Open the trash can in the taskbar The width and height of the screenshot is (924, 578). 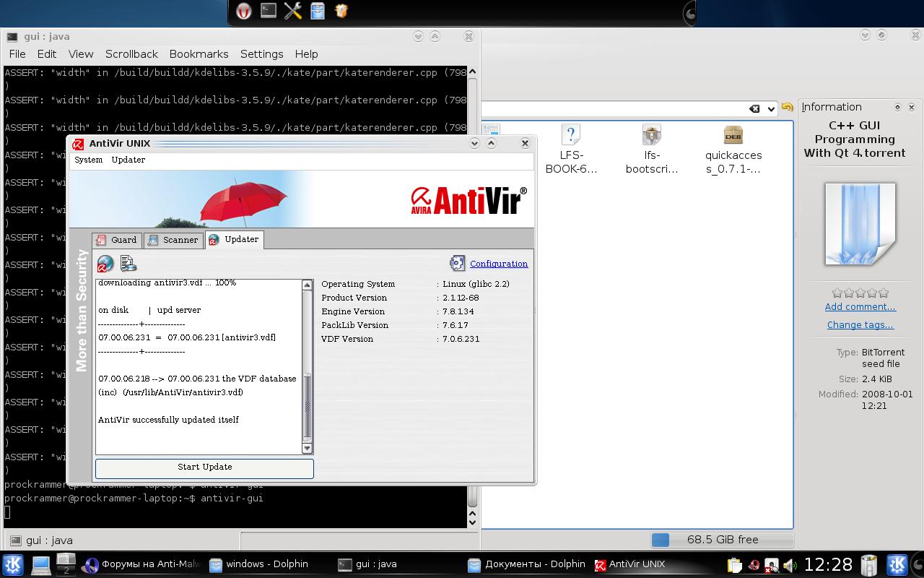point(869,565)
